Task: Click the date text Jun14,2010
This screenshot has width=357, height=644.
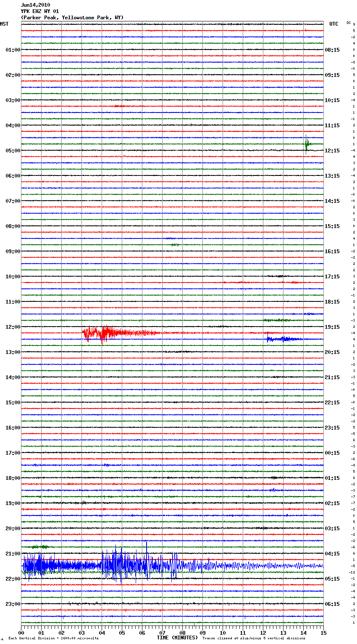Action: tap(35, 5)
